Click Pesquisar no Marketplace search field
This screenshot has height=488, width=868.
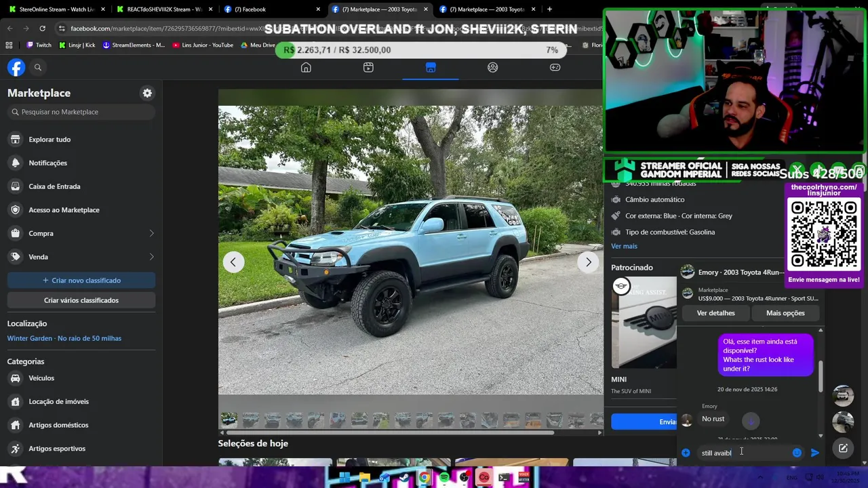coord(81,112)
